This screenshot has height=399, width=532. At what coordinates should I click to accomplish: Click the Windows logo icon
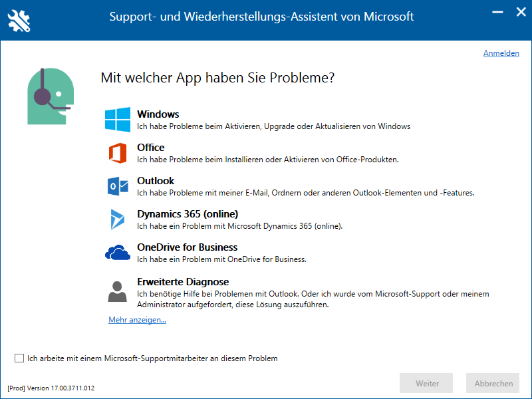tap(118, 120)
